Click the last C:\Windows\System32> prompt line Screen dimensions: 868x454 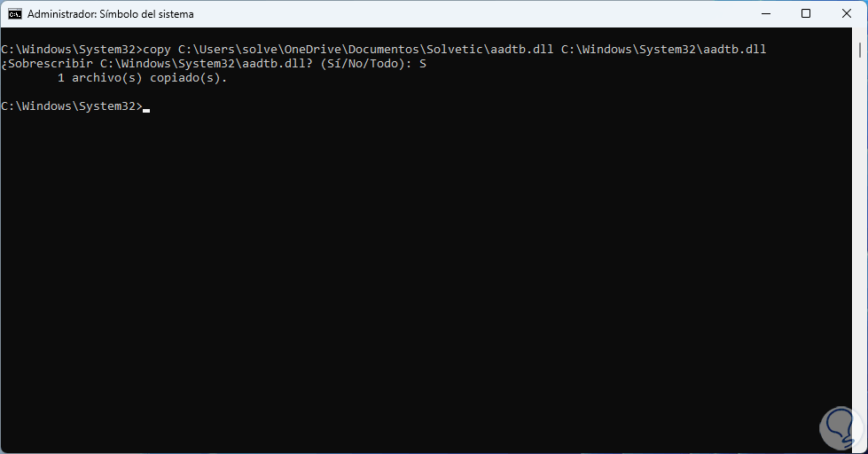pyautogui.click(x=71, y=106)
